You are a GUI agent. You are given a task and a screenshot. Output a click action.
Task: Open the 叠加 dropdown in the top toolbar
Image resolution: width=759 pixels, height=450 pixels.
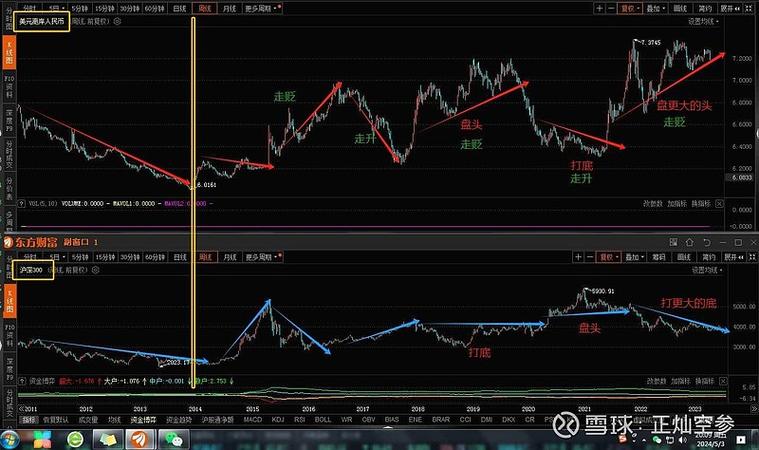tap(656, 6)
